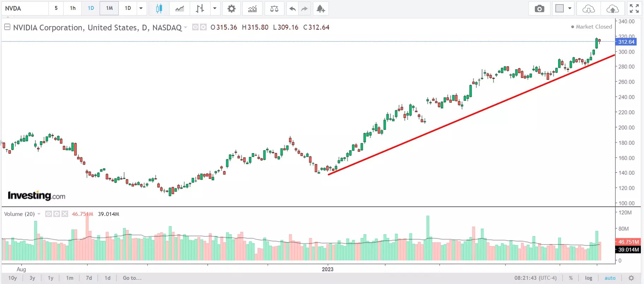Set the range to 1m
This screenshot has width=644, height=284.
[x=70, y=278]
